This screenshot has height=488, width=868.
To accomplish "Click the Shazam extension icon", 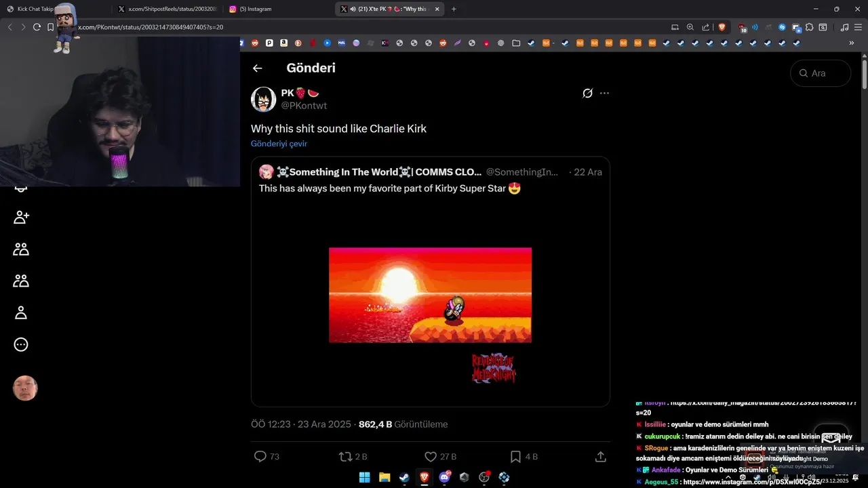I will click(782, 27).
